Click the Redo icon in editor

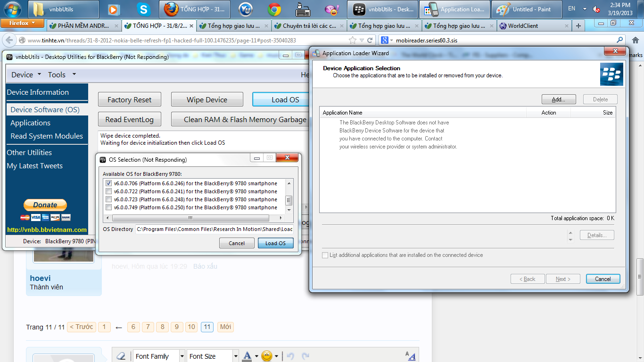point(305,356)
